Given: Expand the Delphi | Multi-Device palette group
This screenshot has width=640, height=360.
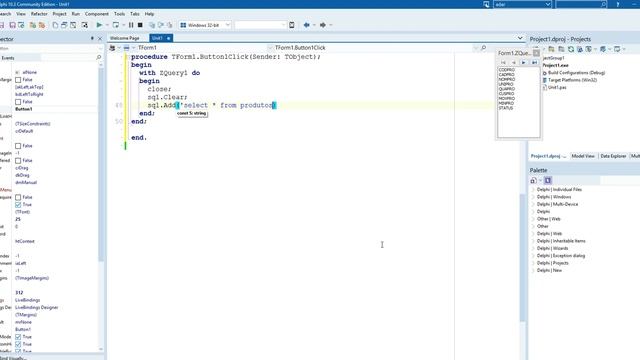Looking at the screenshot, I should coord(533,204).
